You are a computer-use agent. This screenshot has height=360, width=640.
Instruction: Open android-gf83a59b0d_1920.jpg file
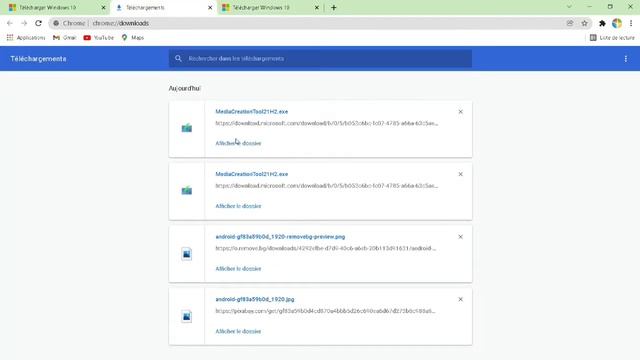tap(255, 299)
